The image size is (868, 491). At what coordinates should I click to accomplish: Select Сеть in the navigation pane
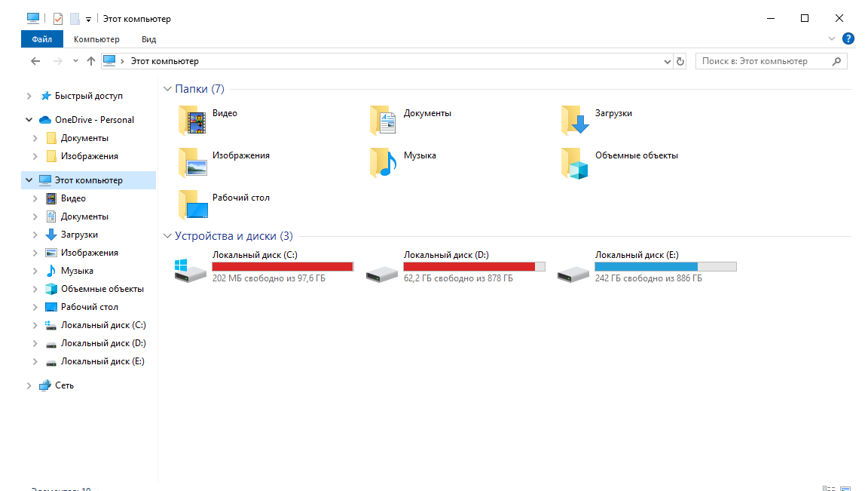(x=64, y=385)
